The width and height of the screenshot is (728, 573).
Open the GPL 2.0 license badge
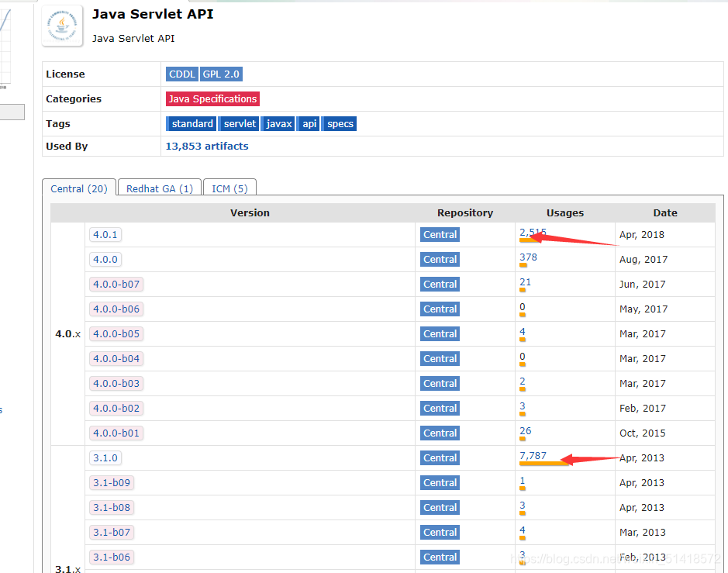221,74
